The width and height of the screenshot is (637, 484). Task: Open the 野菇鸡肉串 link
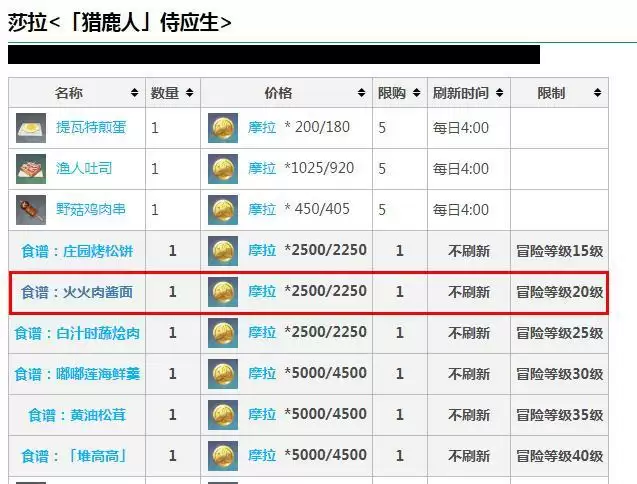tap(91, 209)
